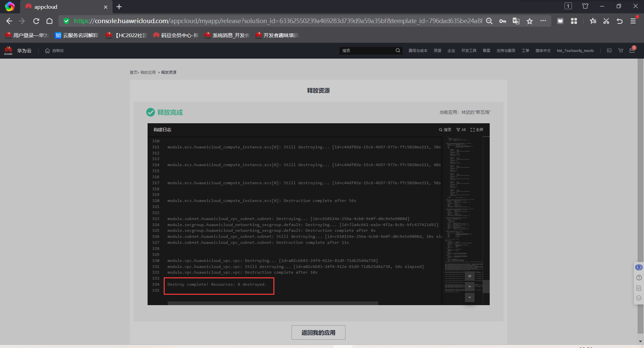Open the 简体中文 language dropdown
The height and width of the screenshot is (348, 644).
(543, 51)
